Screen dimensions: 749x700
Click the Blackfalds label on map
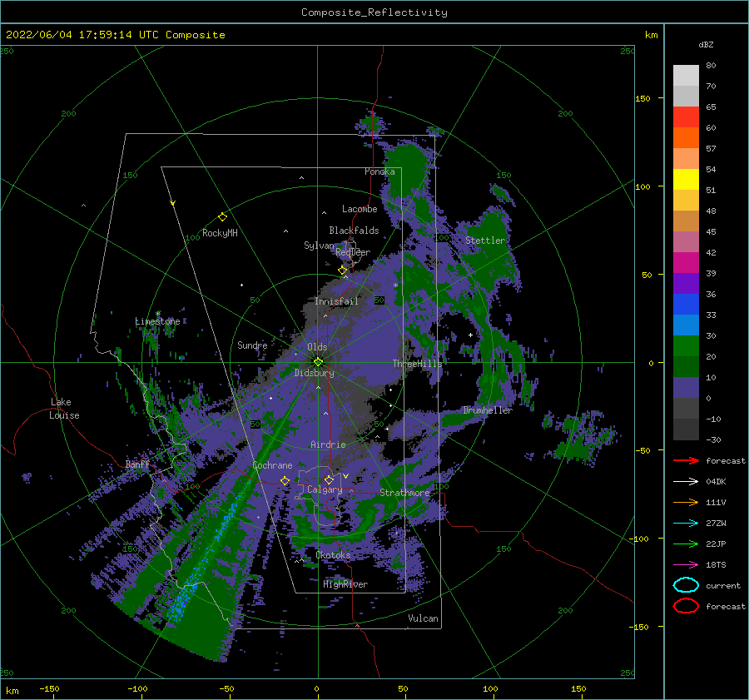point(354,231)
